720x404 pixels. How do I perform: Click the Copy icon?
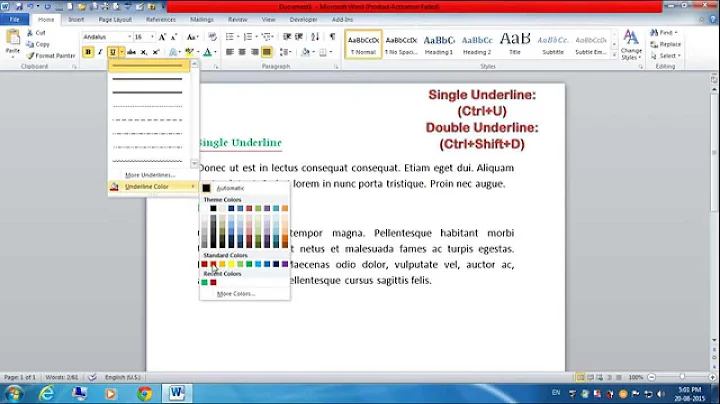(30, 44)
